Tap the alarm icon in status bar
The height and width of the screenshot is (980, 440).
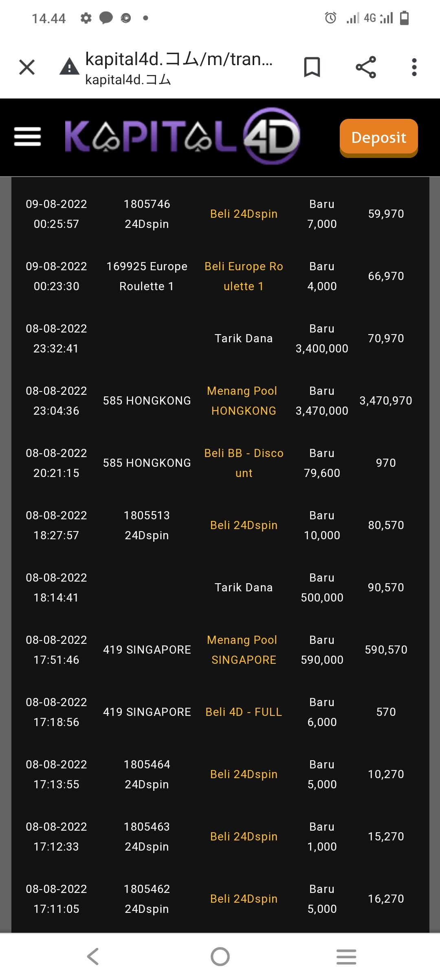pos(330,18)
